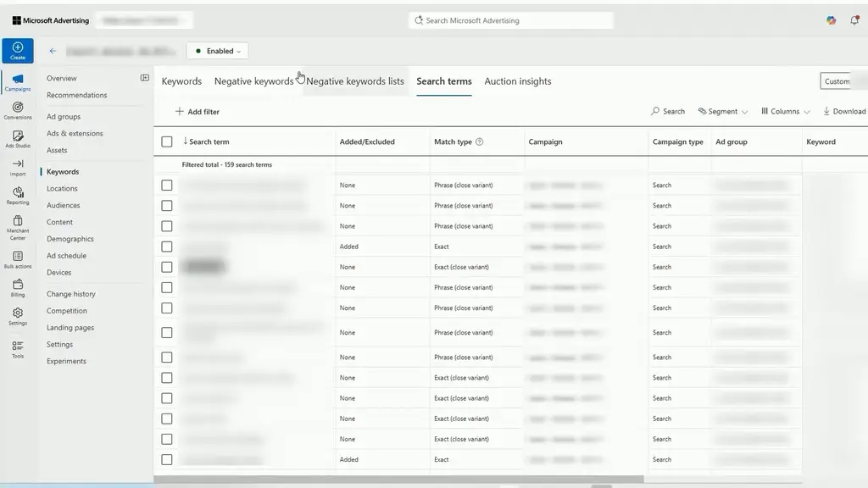Screen dimensions: 868x488
Task: Go back using the left arrow
Action: (x=53, y=51)
